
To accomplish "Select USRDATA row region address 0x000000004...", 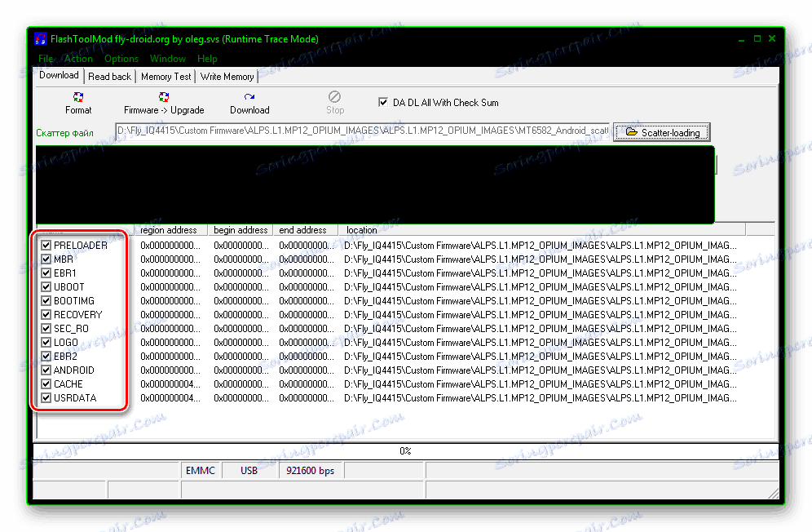I will (170, 398).
